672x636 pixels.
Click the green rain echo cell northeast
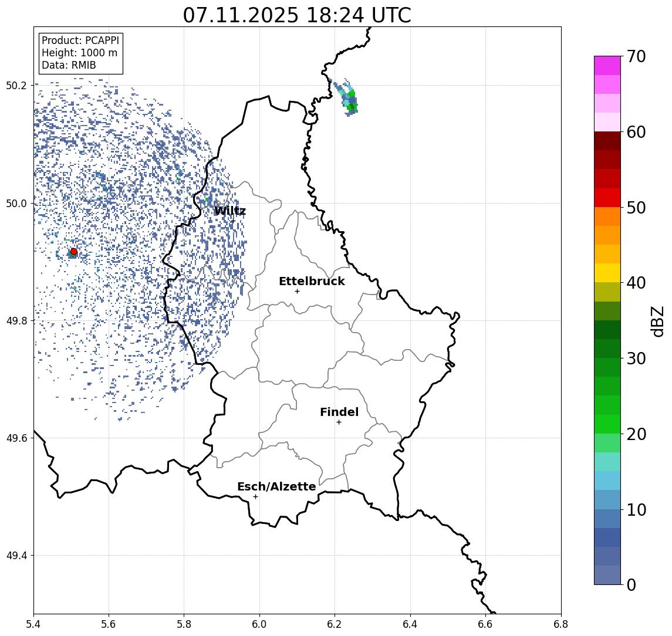click(x=349, y=98)
